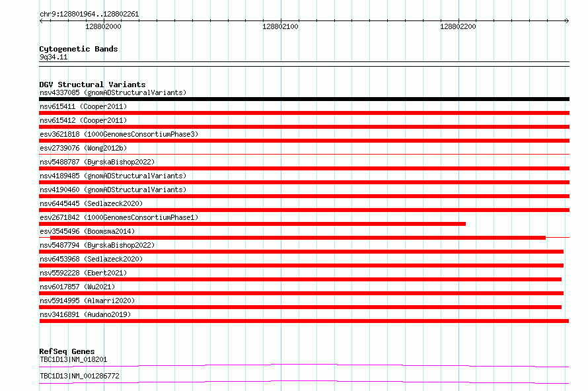588x391 pixels.
Task: Click the thin red line of esv2739076
Action: point(304,154)
